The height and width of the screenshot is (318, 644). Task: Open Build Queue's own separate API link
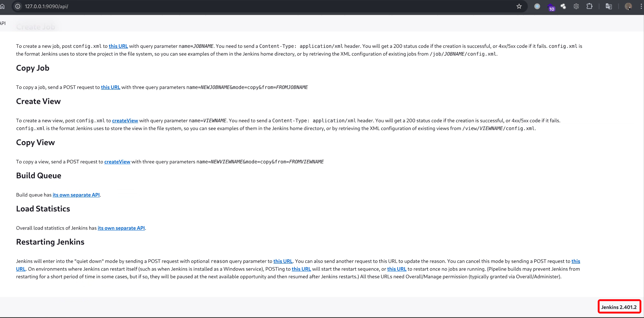(x=76, y=195)
